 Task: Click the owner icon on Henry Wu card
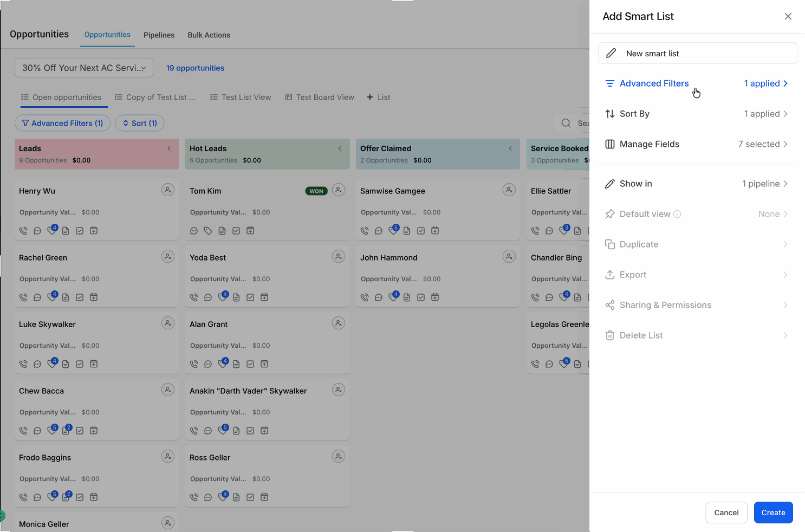(168, 190)
